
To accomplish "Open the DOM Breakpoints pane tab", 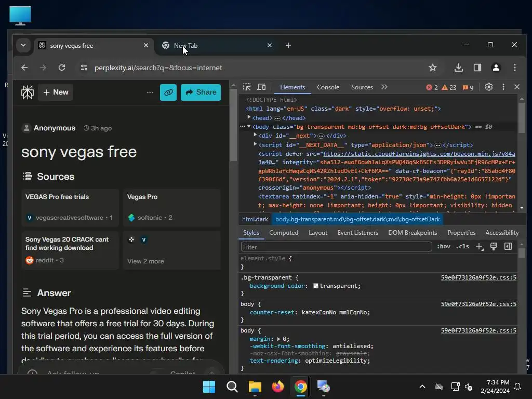I will tap(413, 233).
